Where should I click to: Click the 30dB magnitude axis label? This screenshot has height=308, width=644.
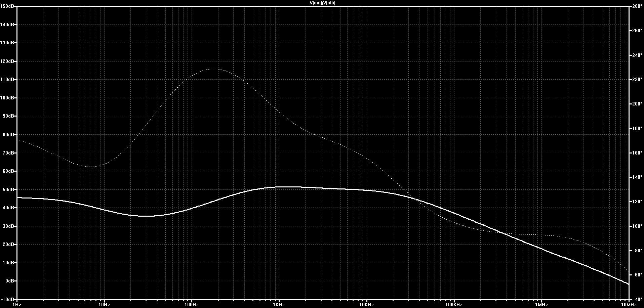click(x=8, y=226)
